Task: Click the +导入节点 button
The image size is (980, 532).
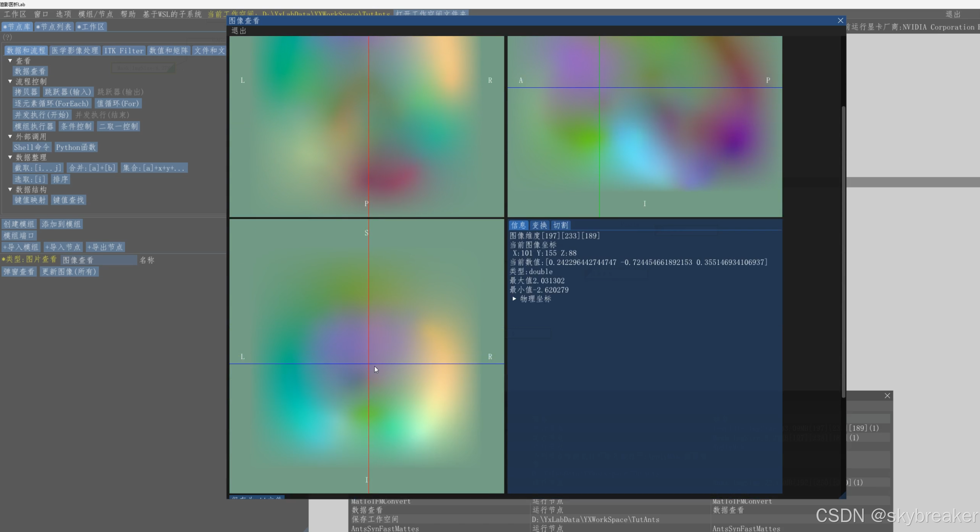Action: click(x=63, y=247)
